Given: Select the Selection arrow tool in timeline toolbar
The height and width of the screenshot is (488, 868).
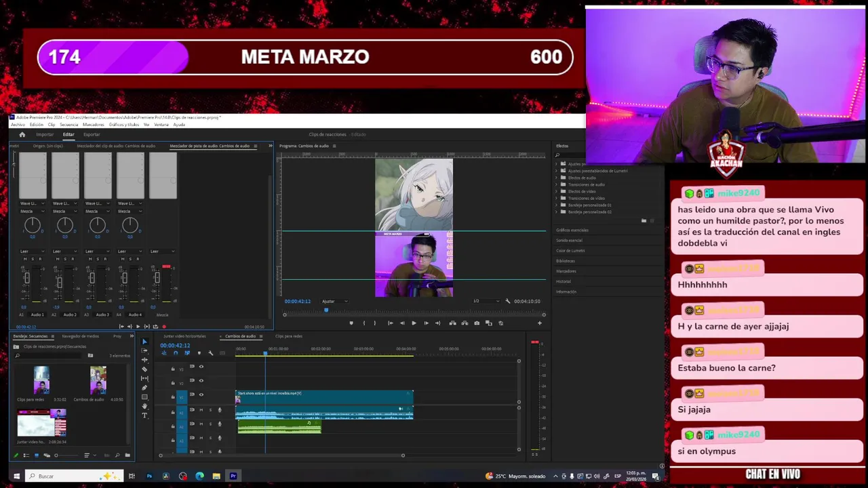Looking at the screenshot, I should [144, 342].
